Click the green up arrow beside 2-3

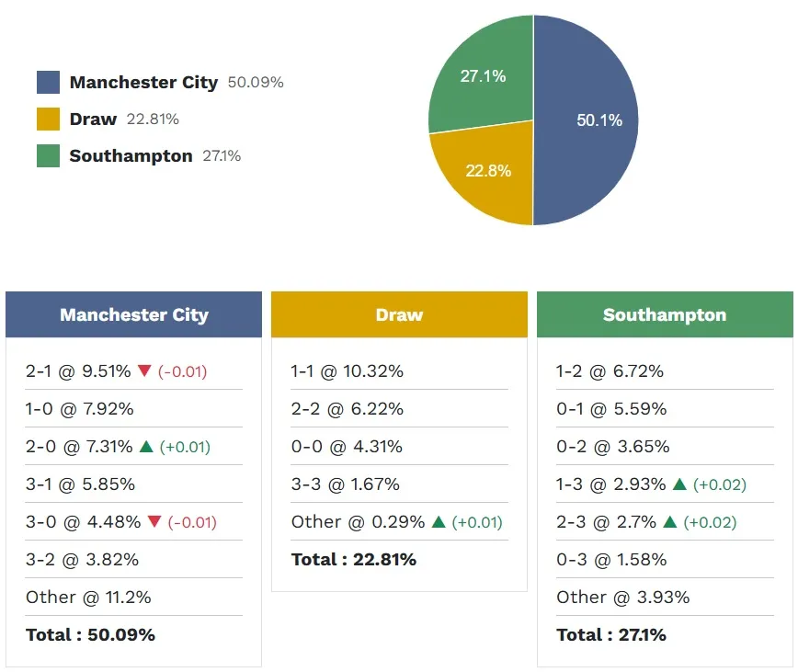coord(670,522)
